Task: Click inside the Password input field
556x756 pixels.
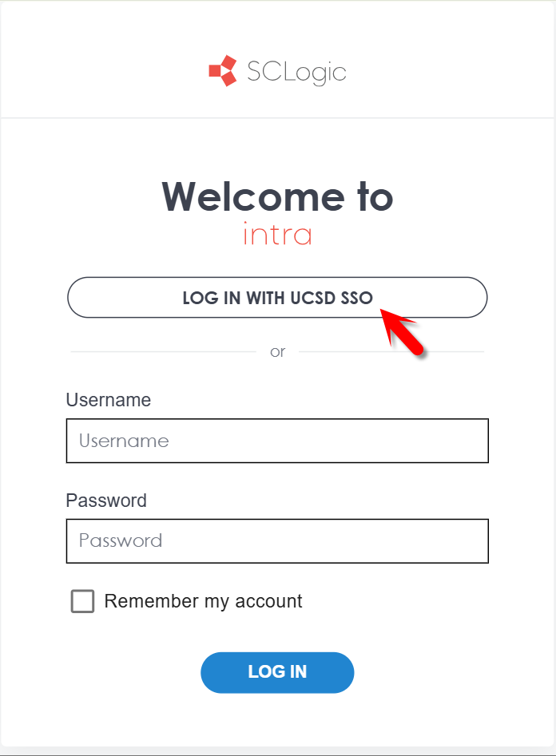Action: (277, 541)
